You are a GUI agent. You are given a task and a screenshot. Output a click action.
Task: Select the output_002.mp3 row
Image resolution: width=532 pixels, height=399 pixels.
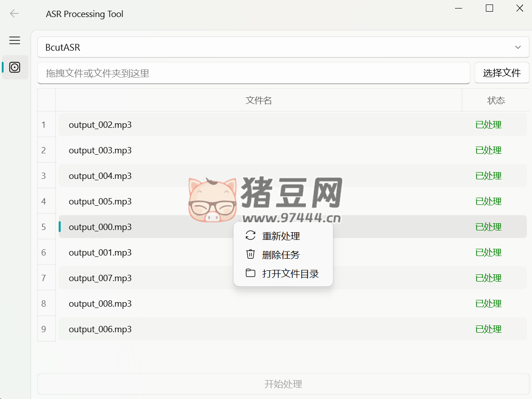tap(100, 125)
